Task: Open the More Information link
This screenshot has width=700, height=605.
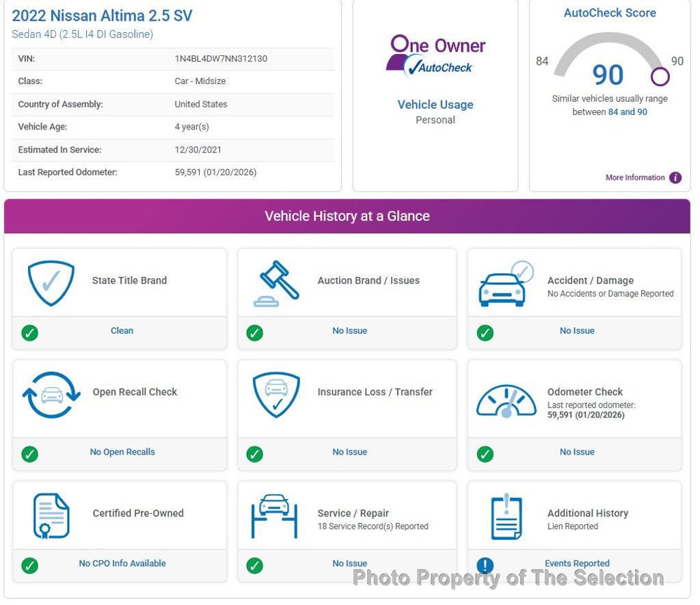Action: tap(634, 178)
